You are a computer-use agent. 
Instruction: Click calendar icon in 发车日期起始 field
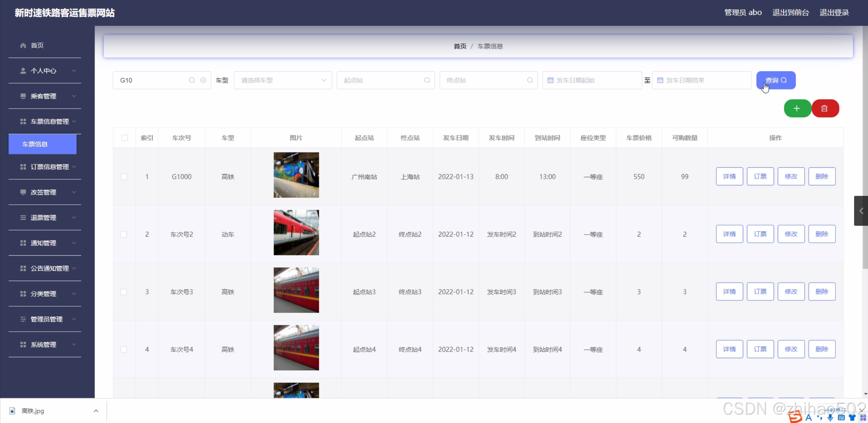(550, 80)
